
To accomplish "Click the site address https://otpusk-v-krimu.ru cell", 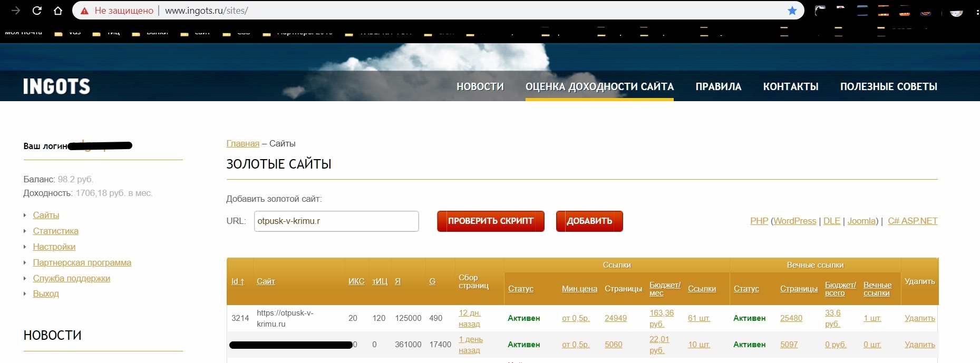I will point(285,318).
